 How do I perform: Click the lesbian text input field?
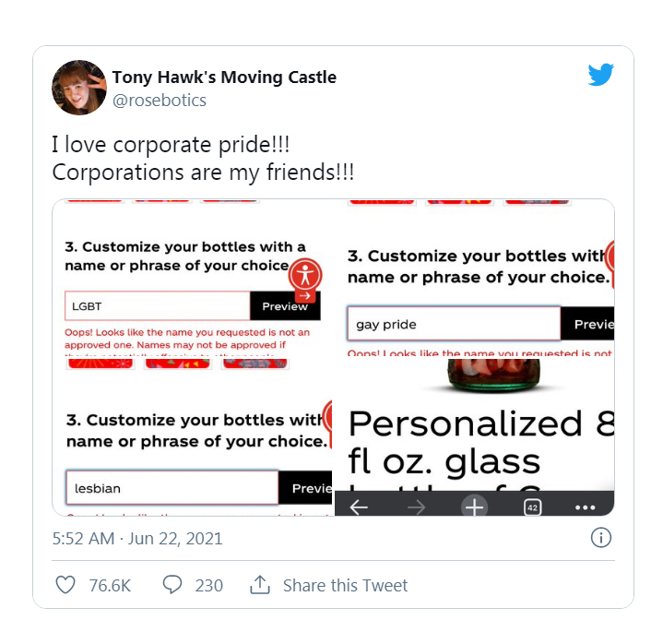(x=172, y=488)
